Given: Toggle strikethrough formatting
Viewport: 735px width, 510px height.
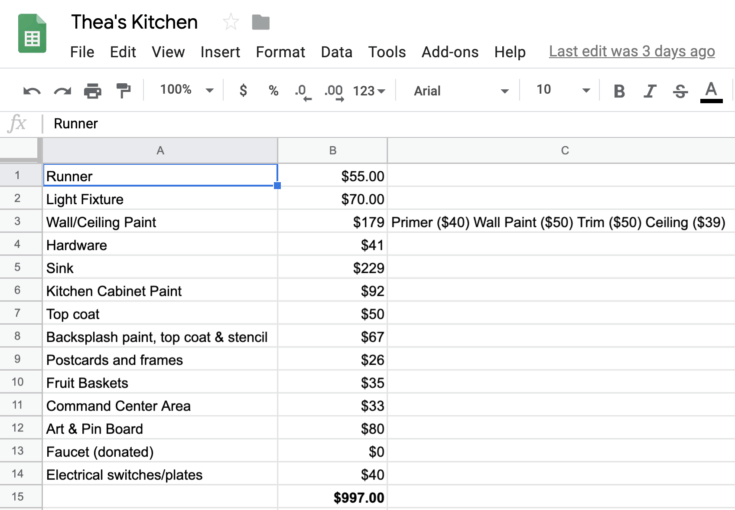Looking at the screenshot, I should [x=680, y=91].
